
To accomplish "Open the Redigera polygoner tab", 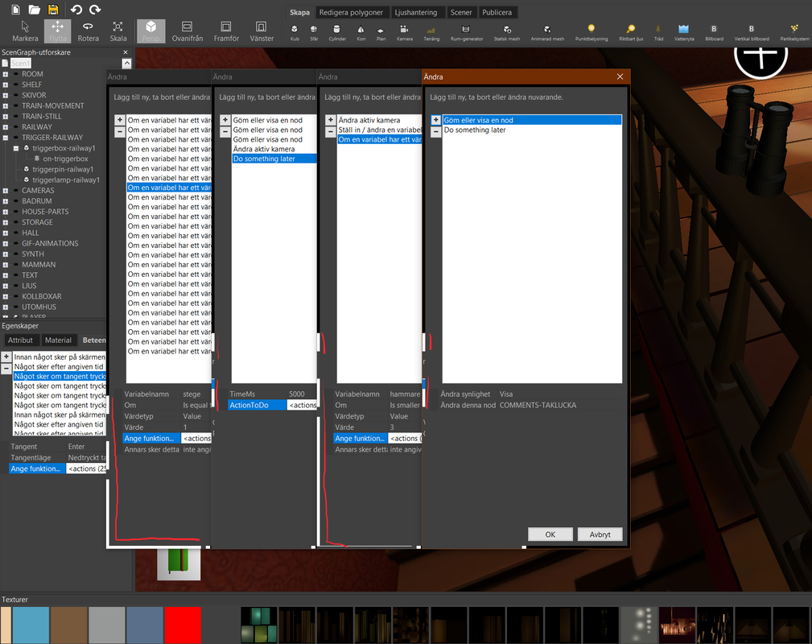I will pyautogui.click(x=351, y=12).
